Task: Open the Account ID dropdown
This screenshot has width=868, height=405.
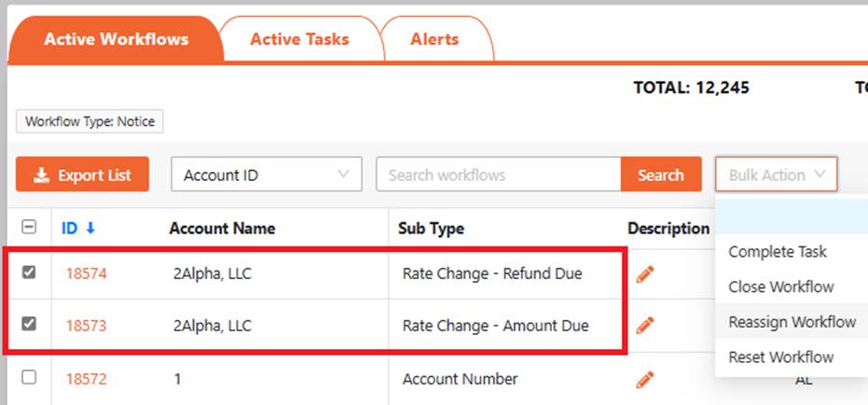Action: tap(267, 175)
